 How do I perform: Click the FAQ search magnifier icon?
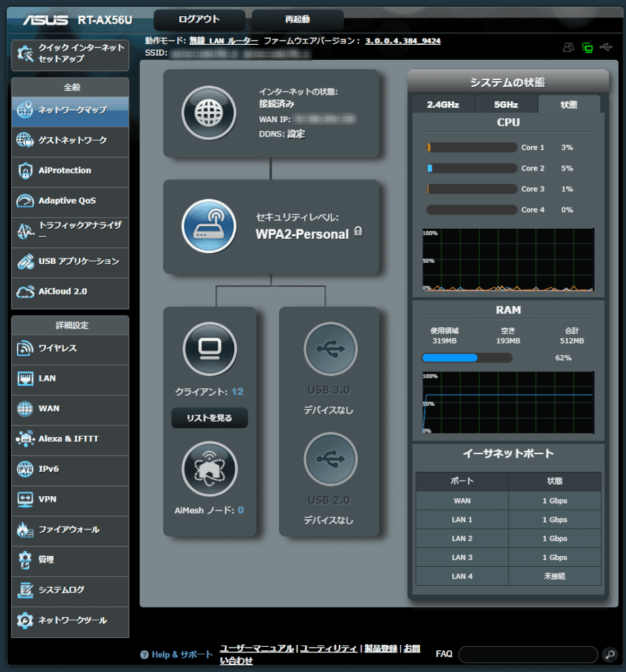[x=609, y=654]
